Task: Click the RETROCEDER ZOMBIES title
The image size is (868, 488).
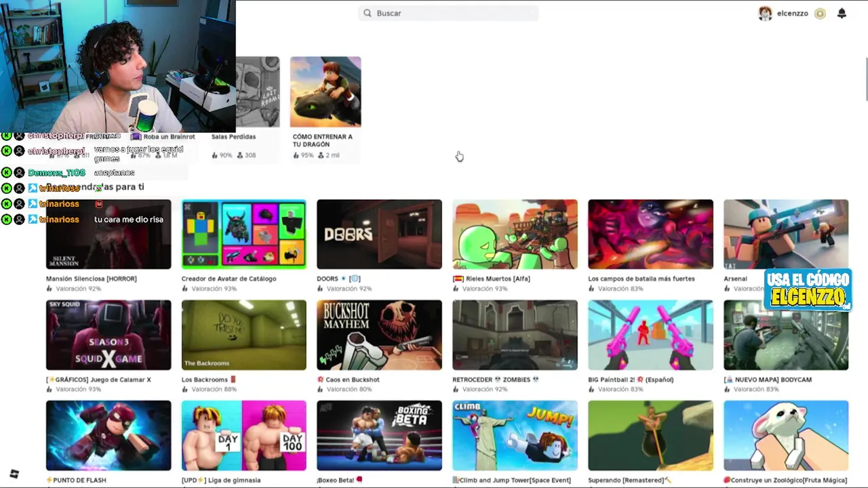Action: tap(496, 380)
